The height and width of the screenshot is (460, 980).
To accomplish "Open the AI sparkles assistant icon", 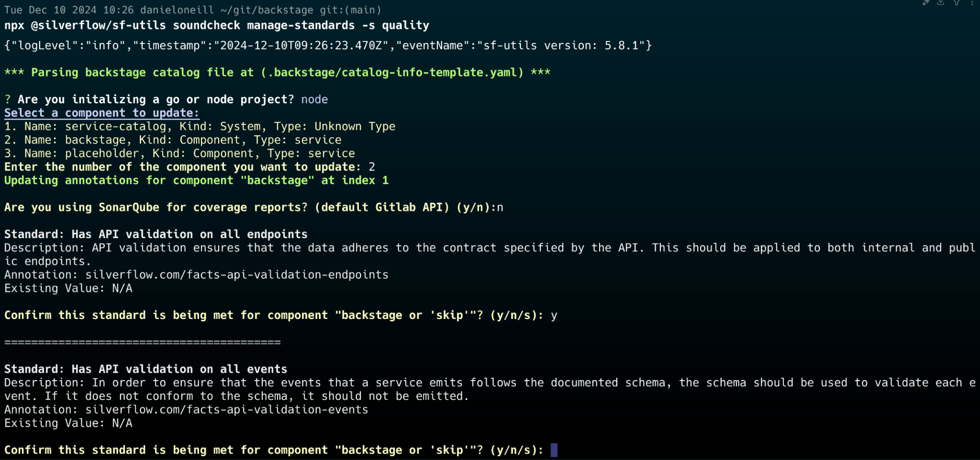I will [x=926, y=3].
